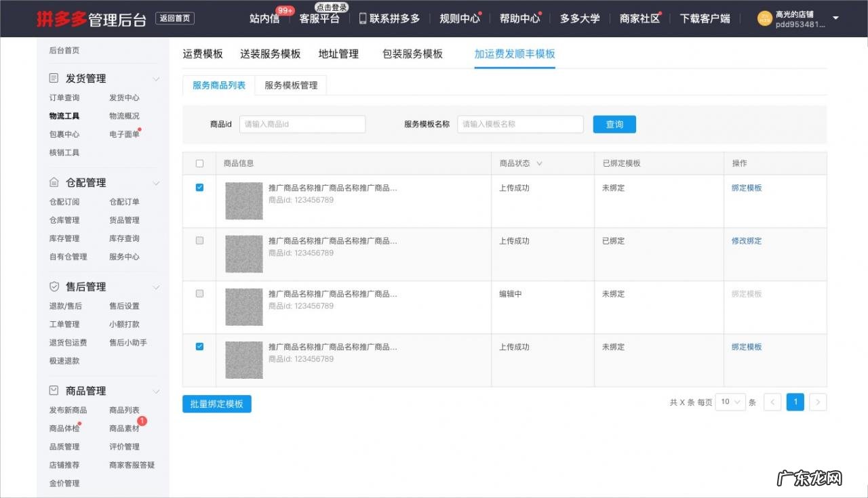
Task: Click the store avatar icon 高光的店铺
Action: click(x=764, y=18)
